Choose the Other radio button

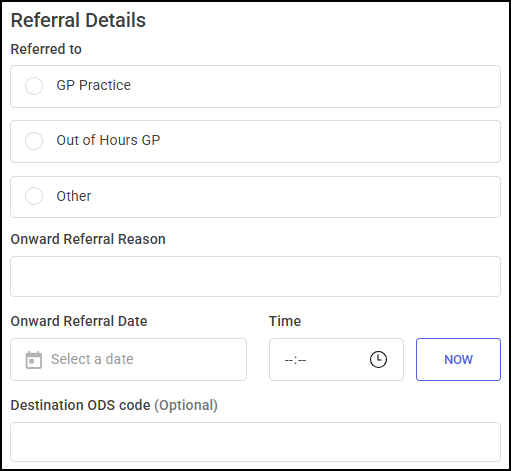point(34,196)
